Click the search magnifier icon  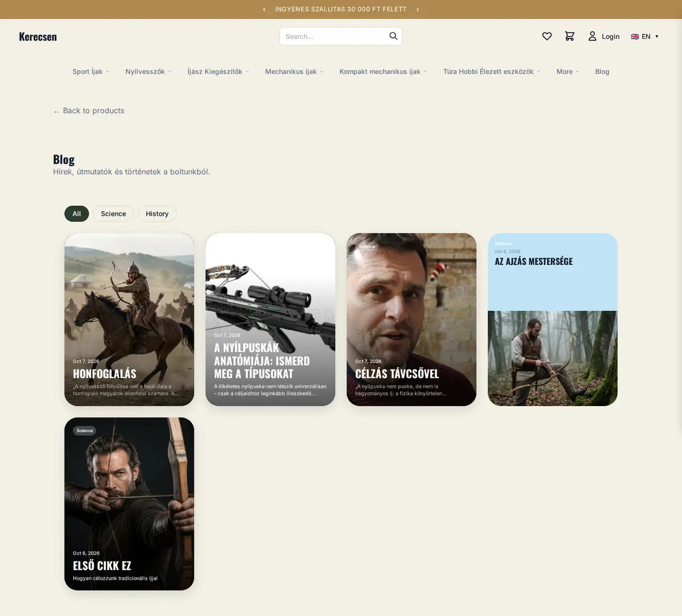[393, 36]
